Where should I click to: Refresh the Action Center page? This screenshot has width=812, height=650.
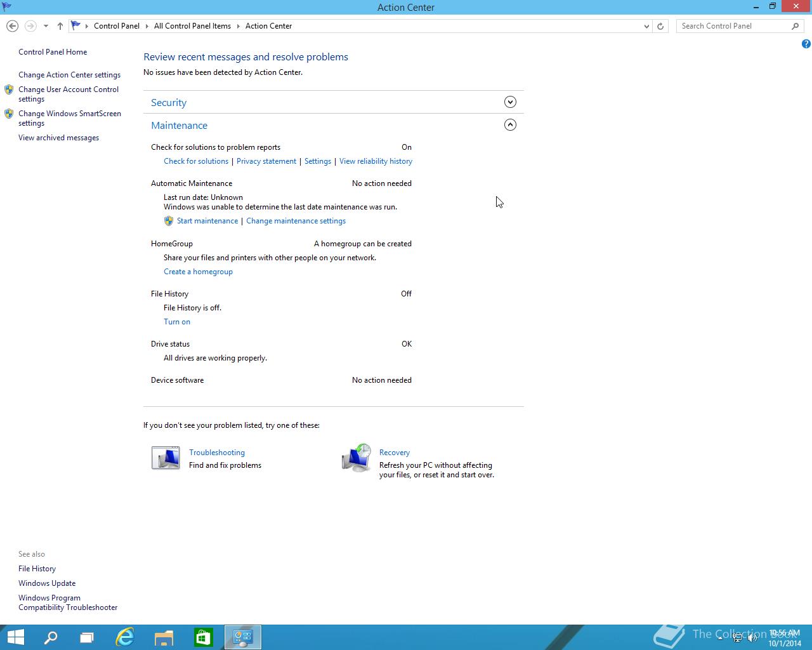click(660, 26)
